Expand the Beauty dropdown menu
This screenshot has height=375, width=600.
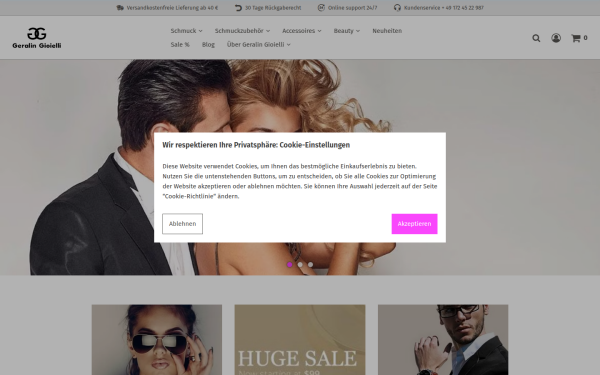(x=347, y=31)
